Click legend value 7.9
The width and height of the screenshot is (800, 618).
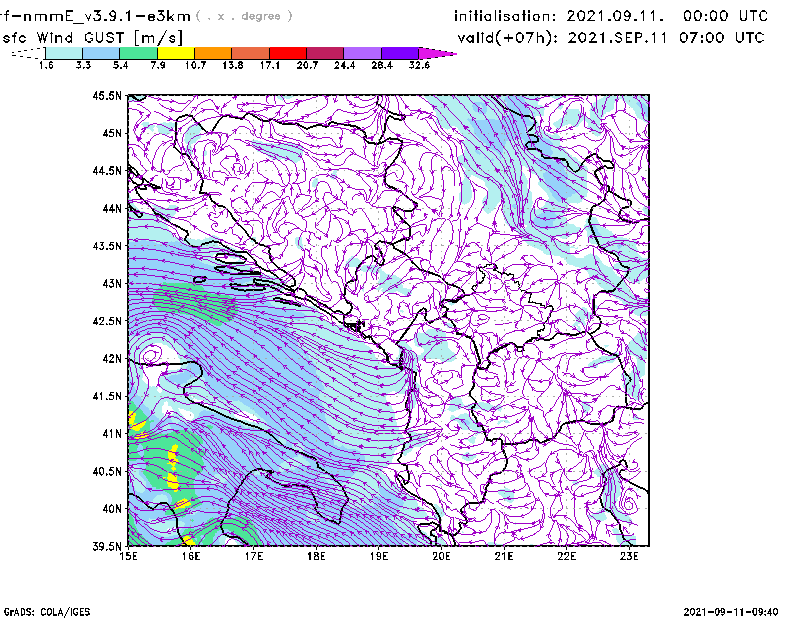point(158,65)
